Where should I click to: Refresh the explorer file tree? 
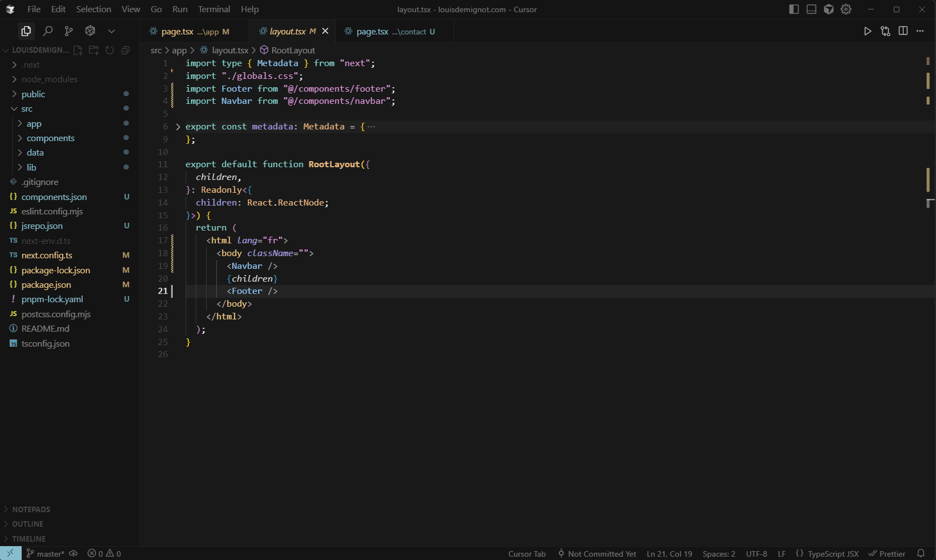point(109,50)
